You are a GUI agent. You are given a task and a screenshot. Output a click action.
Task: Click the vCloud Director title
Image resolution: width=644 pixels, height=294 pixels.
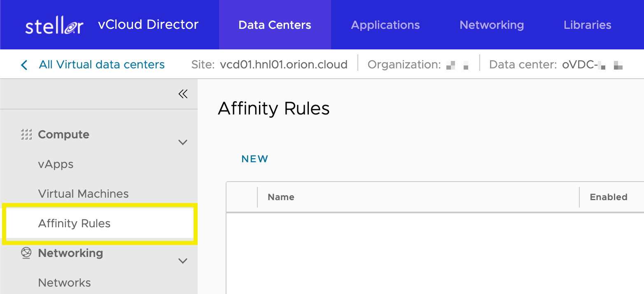click(148, 25)
